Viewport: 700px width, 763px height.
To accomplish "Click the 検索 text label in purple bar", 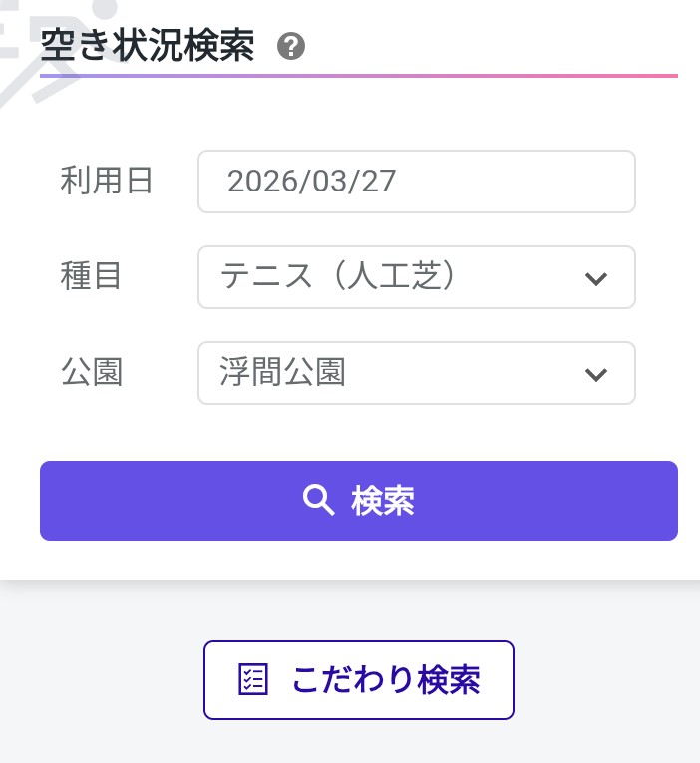I will [383, 501].
